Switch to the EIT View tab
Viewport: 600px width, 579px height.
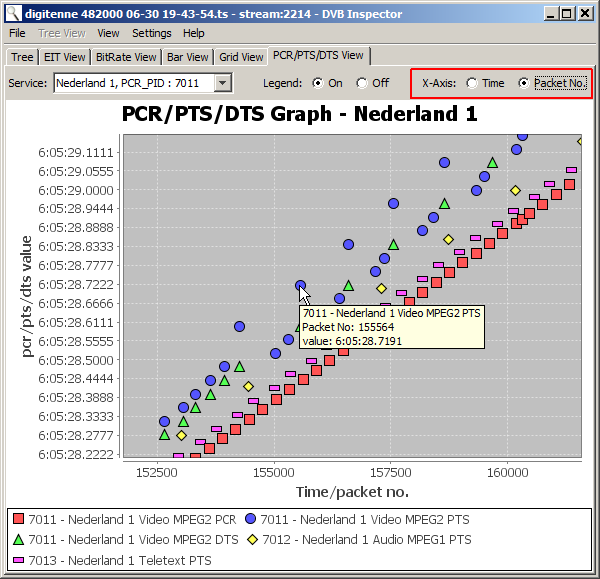[x=65, y=57]
